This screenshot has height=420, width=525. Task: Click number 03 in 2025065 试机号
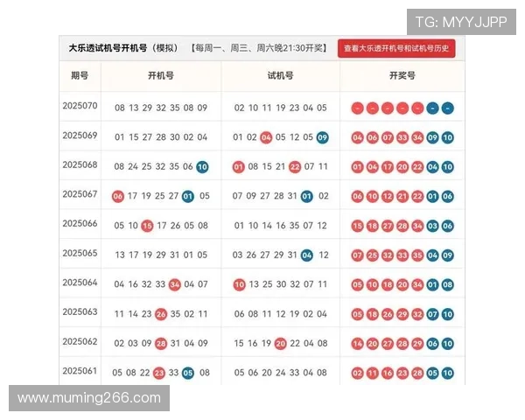coord(237,255)
